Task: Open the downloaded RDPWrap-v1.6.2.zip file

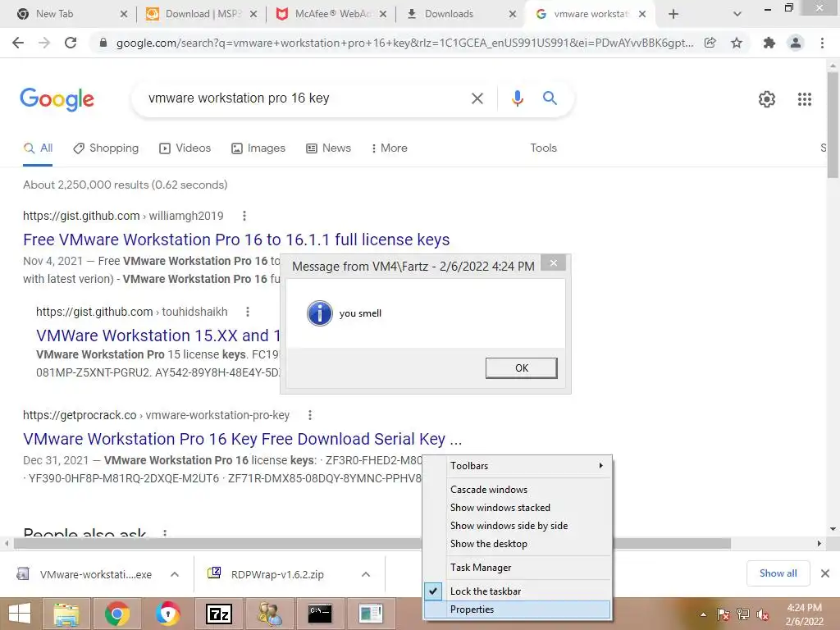Action: click(x=277, y=574)
